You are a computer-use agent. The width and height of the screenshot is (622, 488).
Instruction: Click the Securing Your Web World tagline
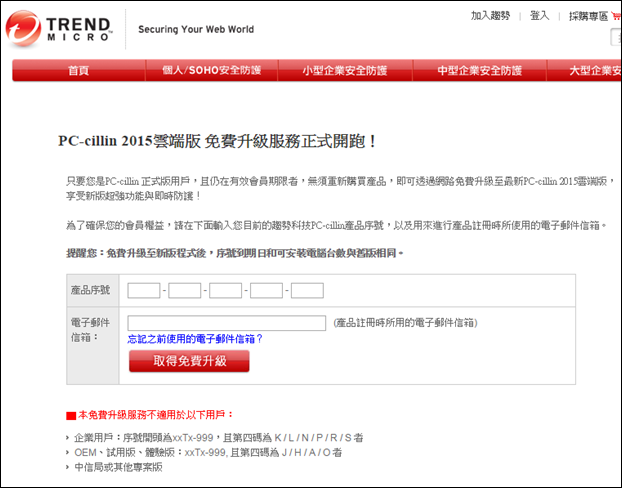[196, 29]
